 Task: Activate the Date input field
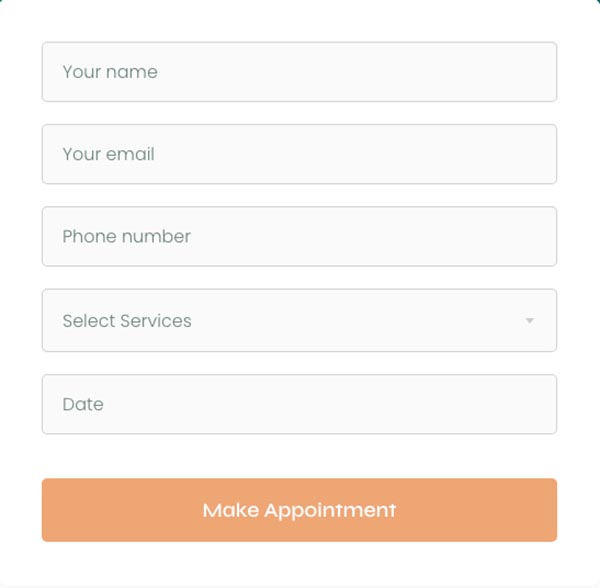tap(298, 404)
